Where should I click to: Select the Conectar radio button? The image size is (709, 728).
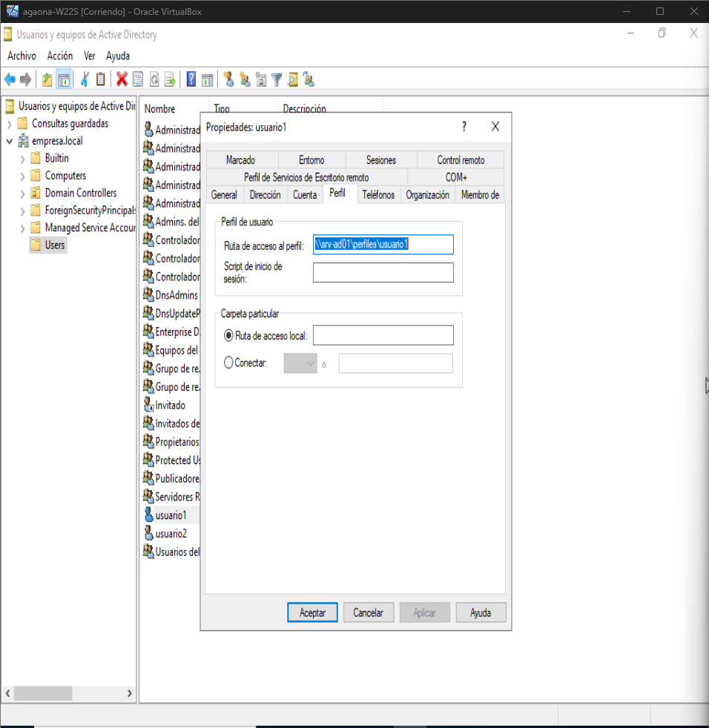[228, 363]
